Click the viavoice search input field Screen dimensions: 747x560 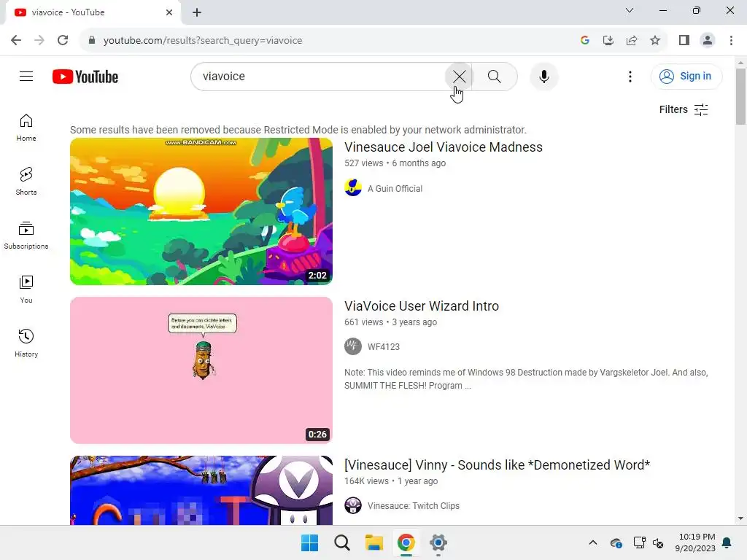pos(318,76)
